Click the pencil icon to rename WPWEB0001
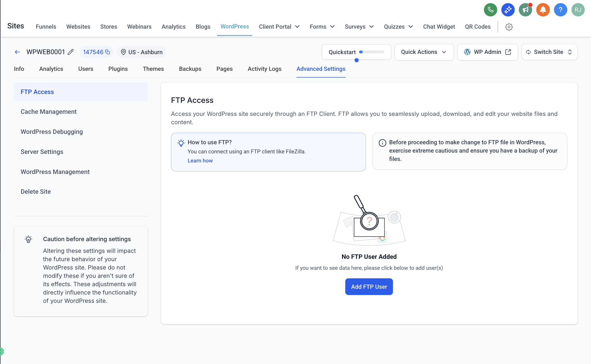 [x=71, y=52]
